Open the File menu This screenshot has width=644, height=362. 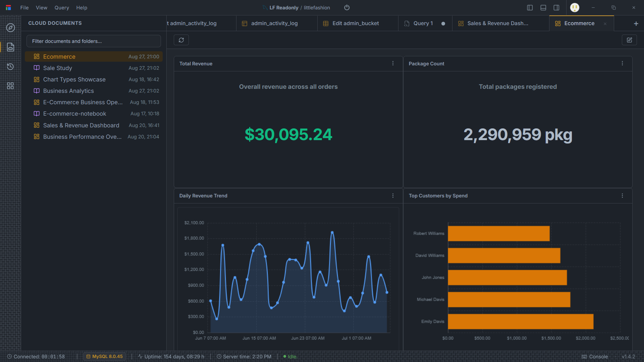[x=24, y=7]
